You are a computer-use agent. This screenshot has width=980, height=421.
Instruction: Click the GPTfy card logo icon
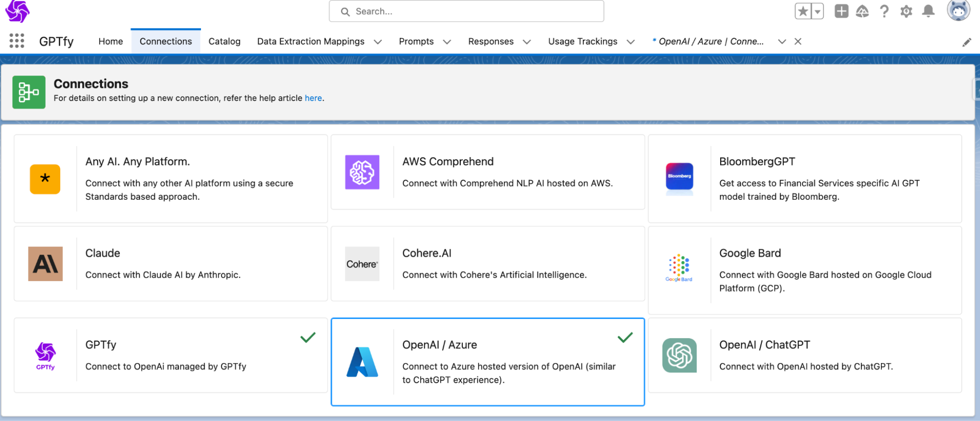click(x=45, y=356)
